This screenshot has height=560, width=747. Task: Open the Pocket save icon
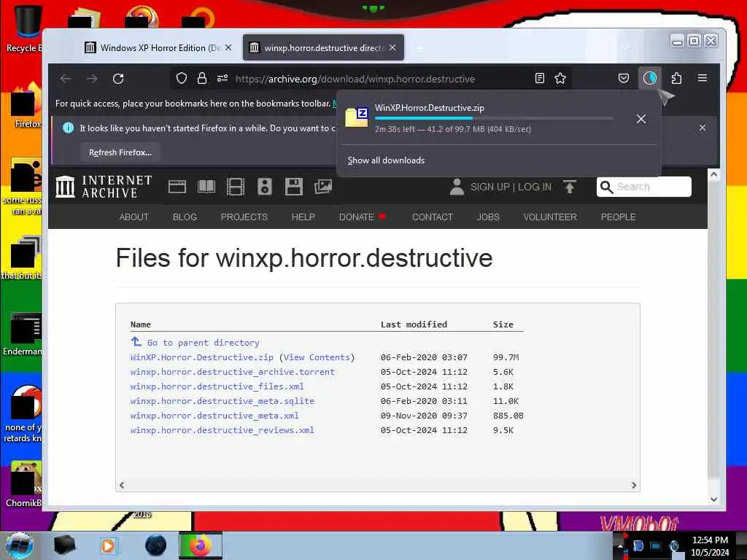624,78
